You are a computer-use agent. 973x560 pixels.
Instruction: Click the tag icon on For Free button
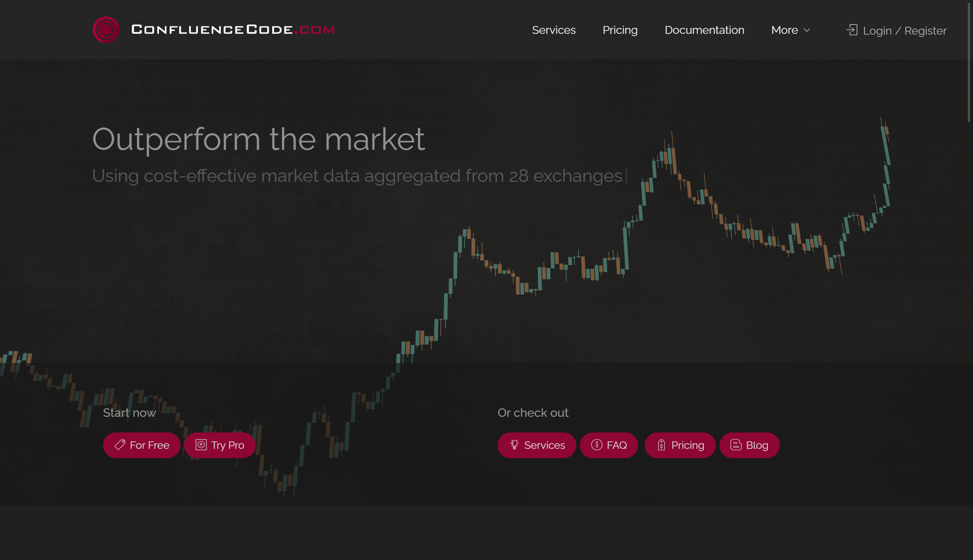click(x=120, y=445)
